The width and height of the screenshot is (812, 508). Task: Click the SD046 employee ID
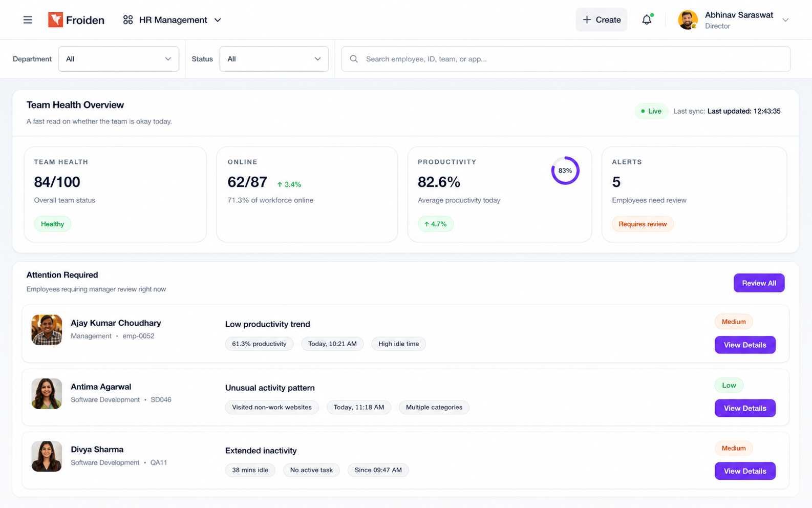coord(161,399)
